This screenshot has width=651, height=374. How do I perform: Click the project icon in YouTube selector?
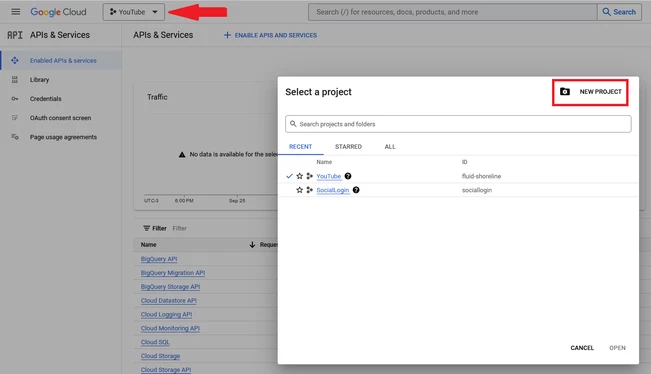[113, 12]
